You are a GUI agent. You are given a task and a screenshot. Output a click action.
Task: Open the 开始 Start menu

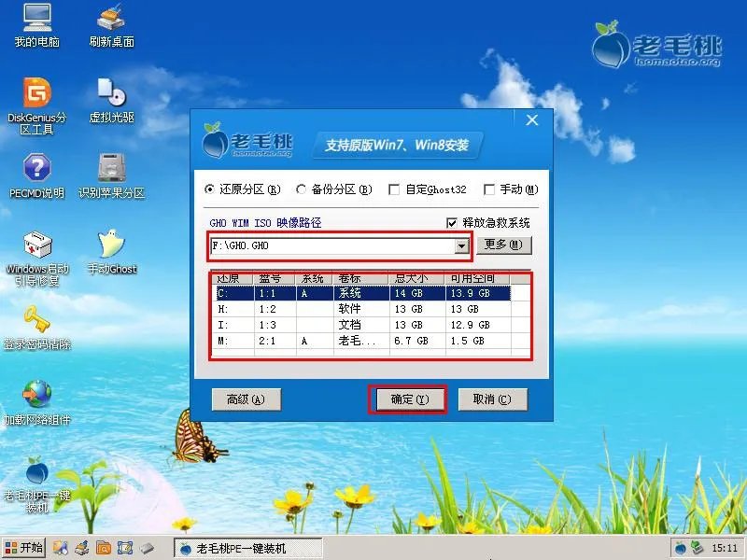click(24, 549)
